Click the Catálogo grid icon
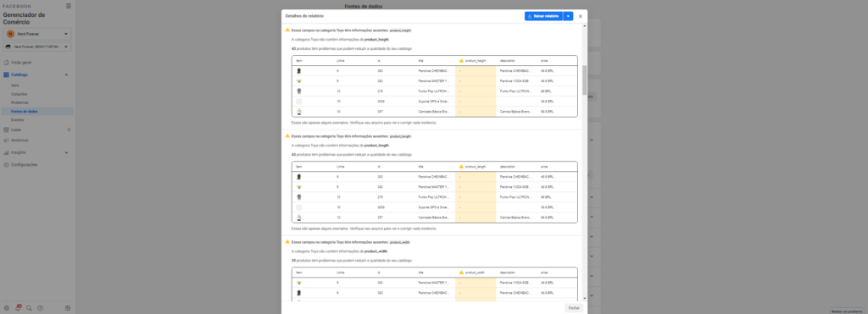 tap(6, 74)
